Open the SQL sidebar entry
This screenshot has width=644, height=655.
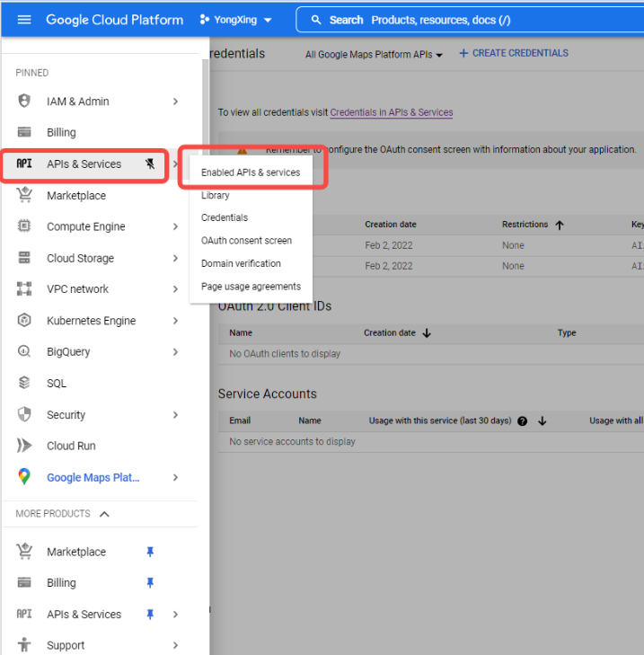(57, 383)
